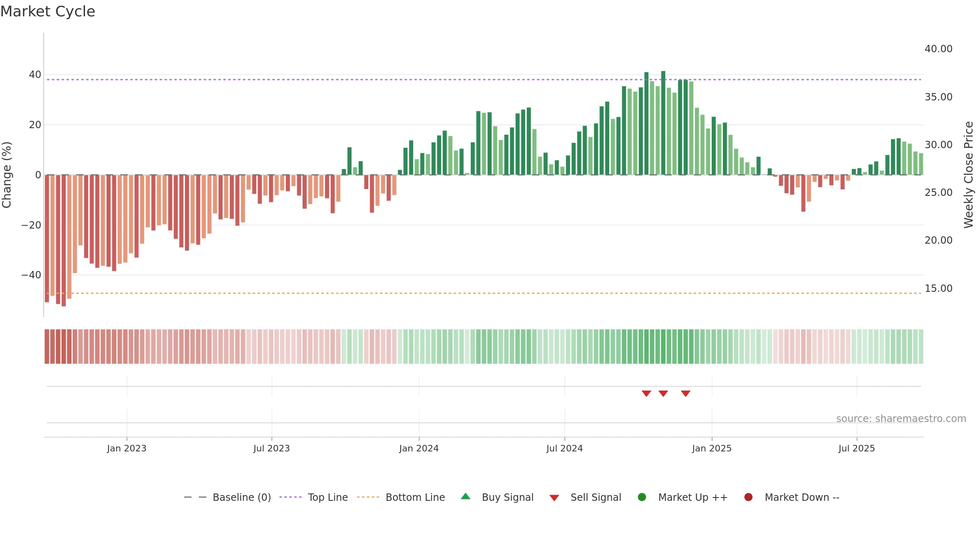Click the 25.00 weekly close price tick
980x551 pixels.
point(938,193)
